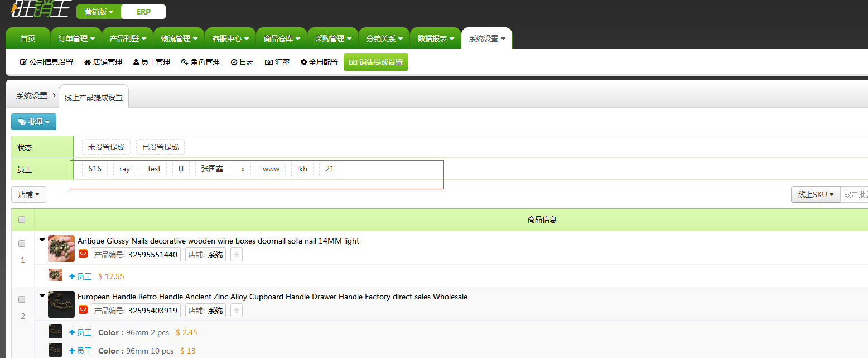Open 员工管理 with user icon
The height and width of the screenshot is (358, 868).
[152, 62]
